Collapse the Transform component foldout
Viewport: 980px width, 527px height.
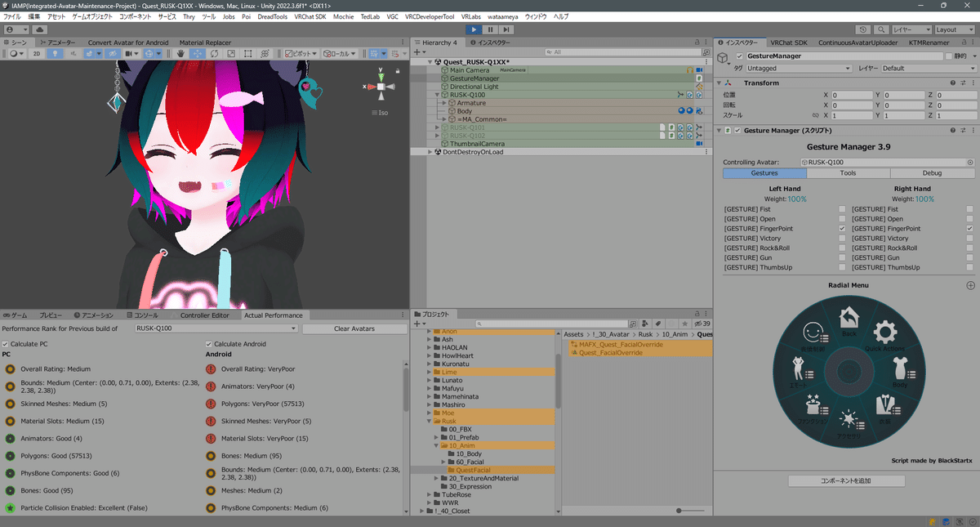coord(719,83)
